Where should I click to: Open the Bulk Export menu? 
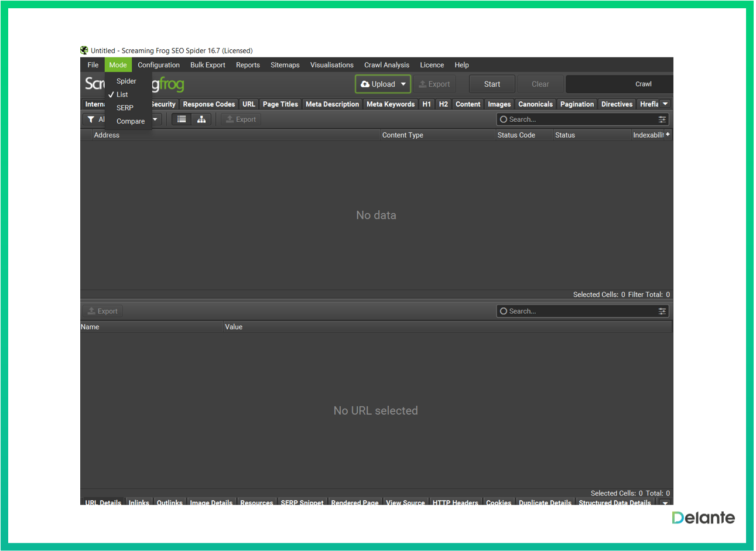pyautogui.click(x=208, y=65)
